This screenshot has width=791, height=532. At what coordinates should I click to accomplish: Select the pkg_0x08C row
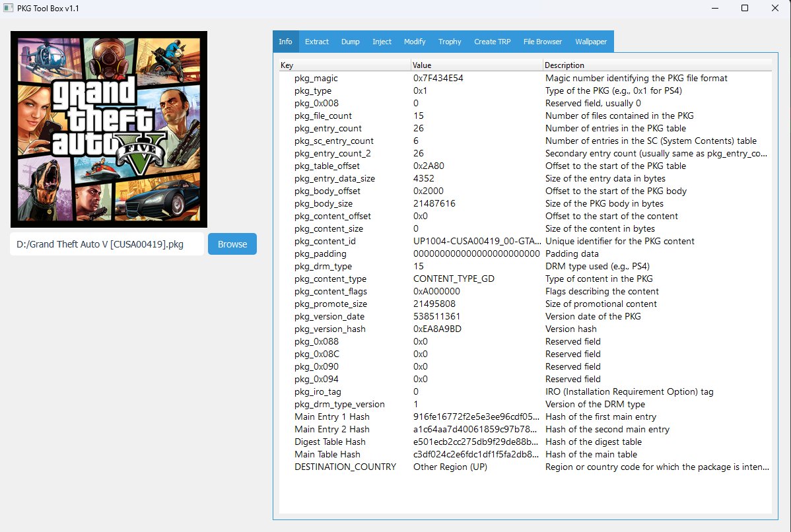coord(525,354)
